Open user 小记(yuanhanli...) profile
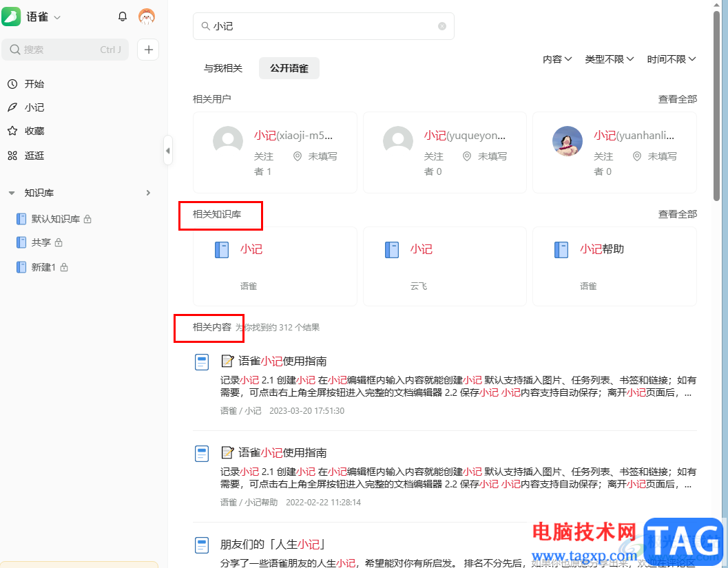 click(634, 136)
